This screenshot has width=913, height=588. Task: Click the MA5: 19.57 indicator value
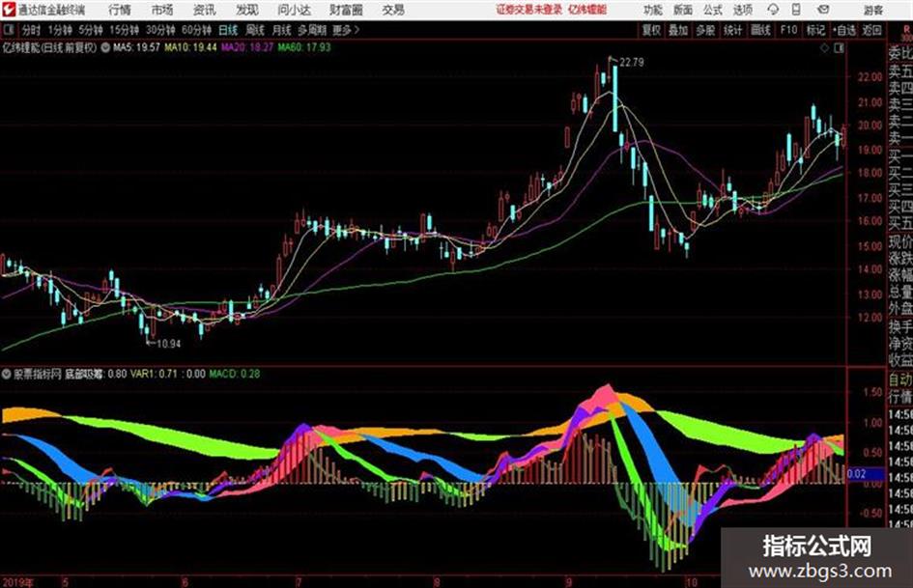click(x=136, y=47)
